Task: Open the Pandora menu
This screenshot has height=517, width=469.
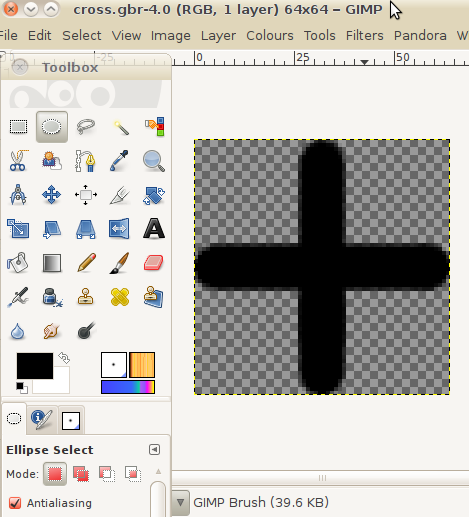Action: coord(420,35)
